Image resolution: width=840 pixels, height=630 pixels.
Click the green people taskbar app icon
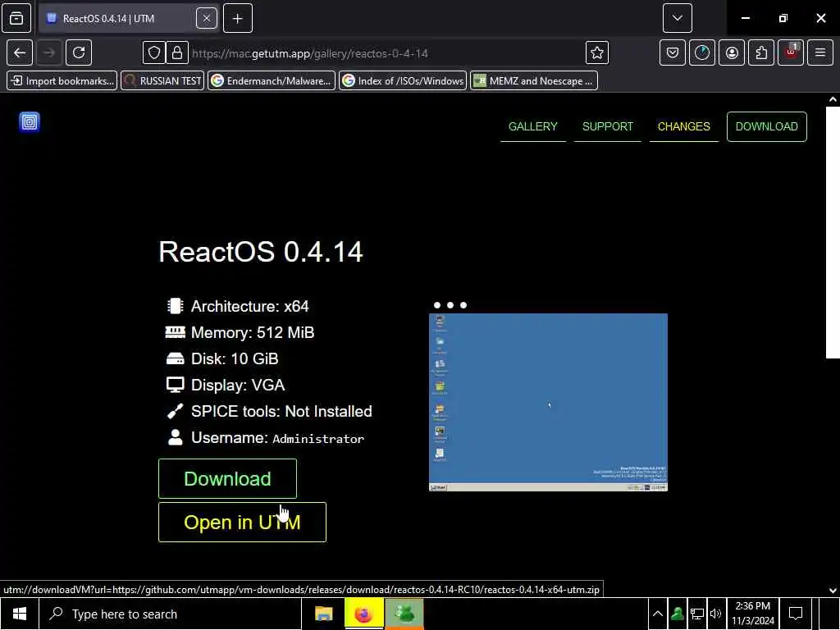tap(404, 614)
